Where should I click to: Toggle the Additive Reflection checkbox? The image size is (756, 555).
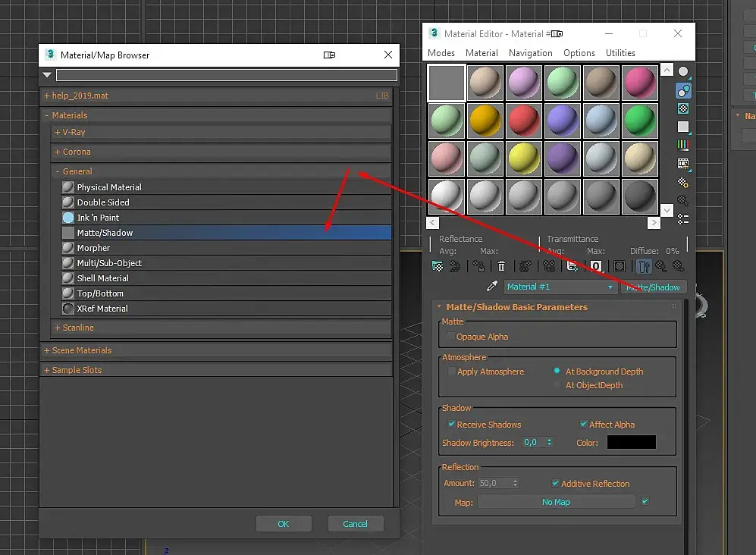click(x=555, y=483)
